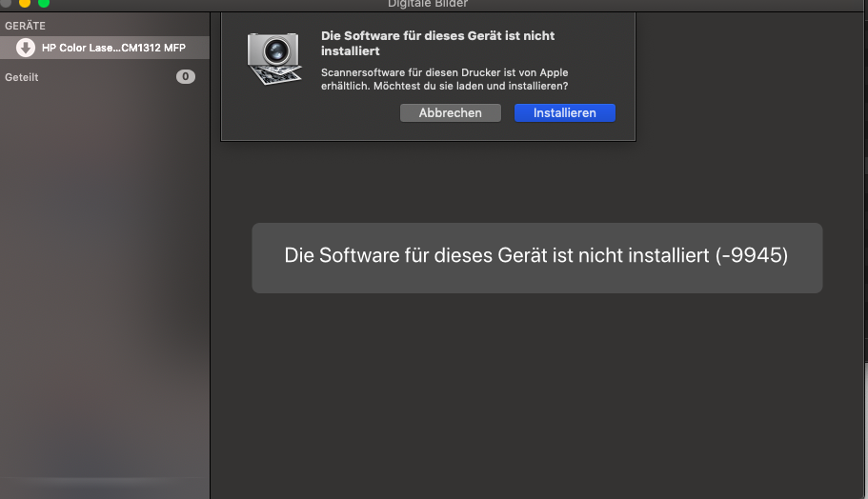This screenshot has height=499, width=868.
Task: Click the Geteilt sidebar section
Action: point(22,77)
